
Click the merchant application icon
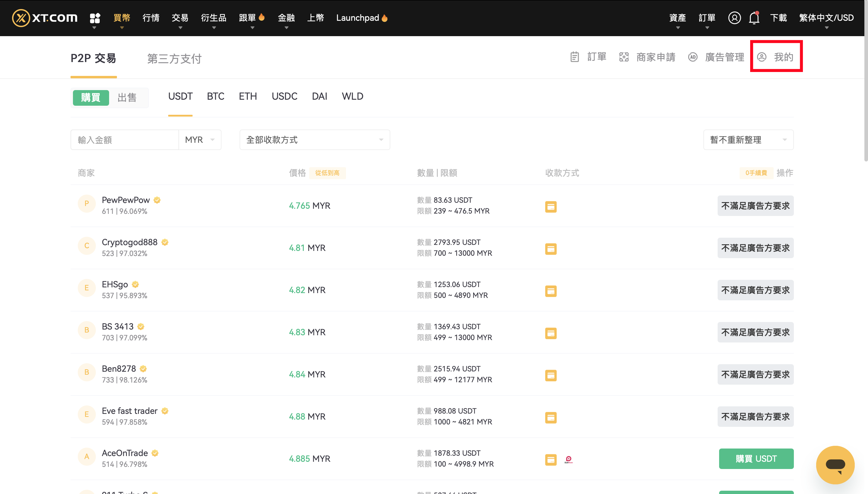(x=624, y=57)
